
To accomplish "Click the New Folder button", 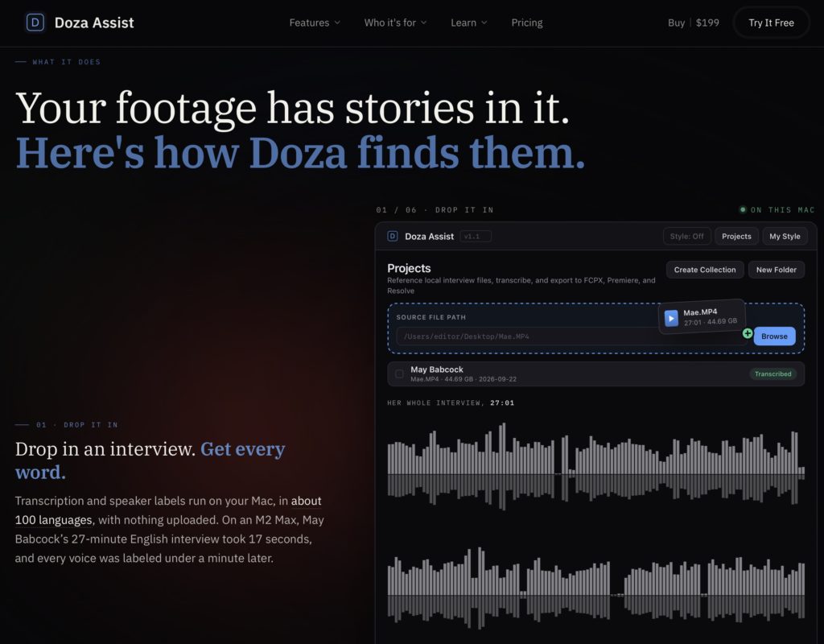I will pyautogui.click(x=777, y=270).
